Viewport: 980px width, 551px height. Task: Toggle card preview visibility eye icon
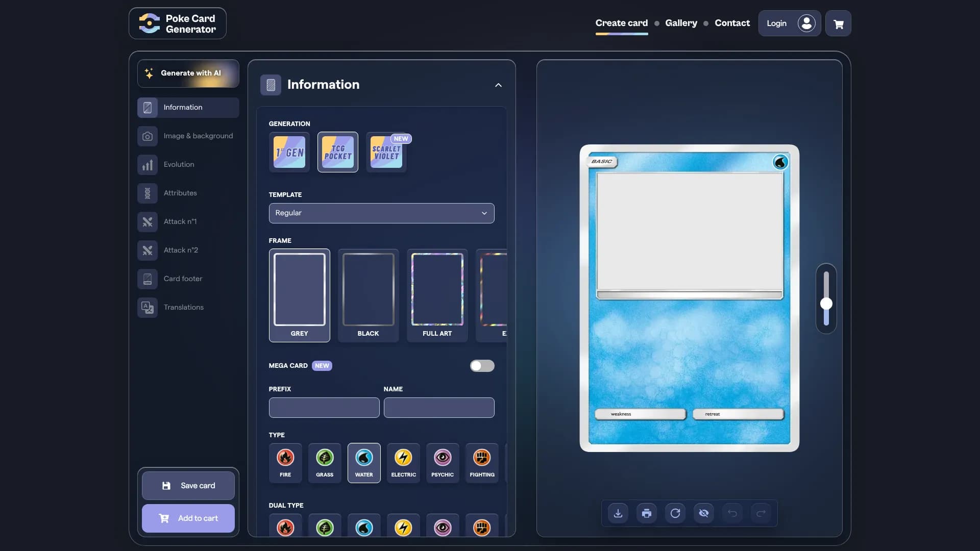(703, 513)
